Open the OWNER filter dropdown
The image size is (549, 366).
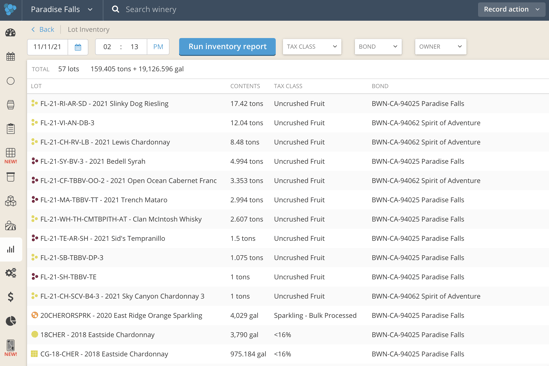pyautogui.click(x=440, y=47)
